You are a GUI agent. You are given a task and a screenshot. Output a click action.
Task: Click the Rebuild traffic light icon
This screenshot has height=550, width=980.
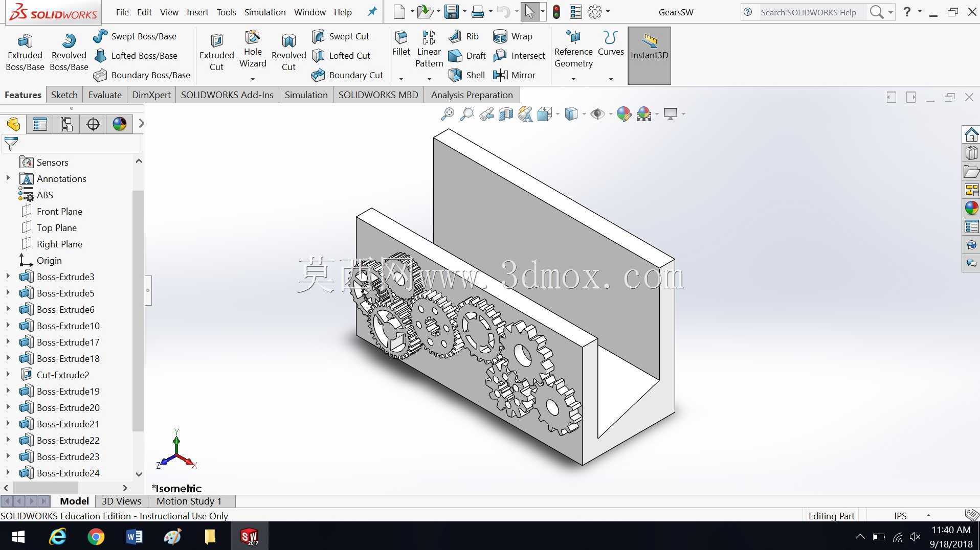coord(556,12)
